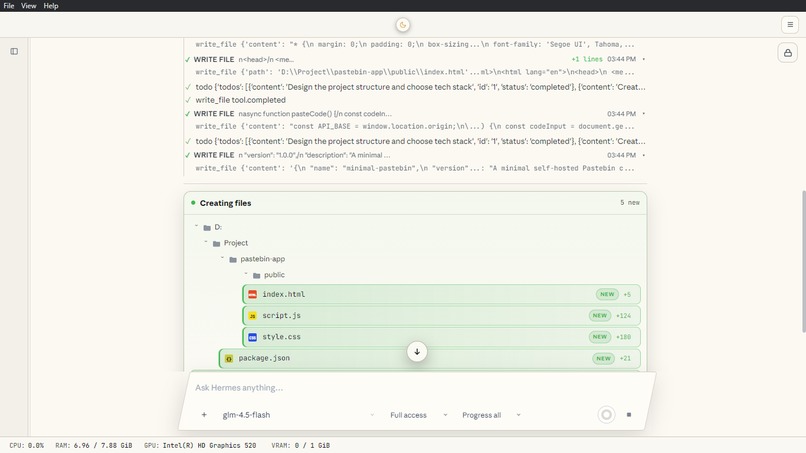Screen dimensions: 806x453
Task: Click the +1 lines label
Action: click(x=587, y=59)
